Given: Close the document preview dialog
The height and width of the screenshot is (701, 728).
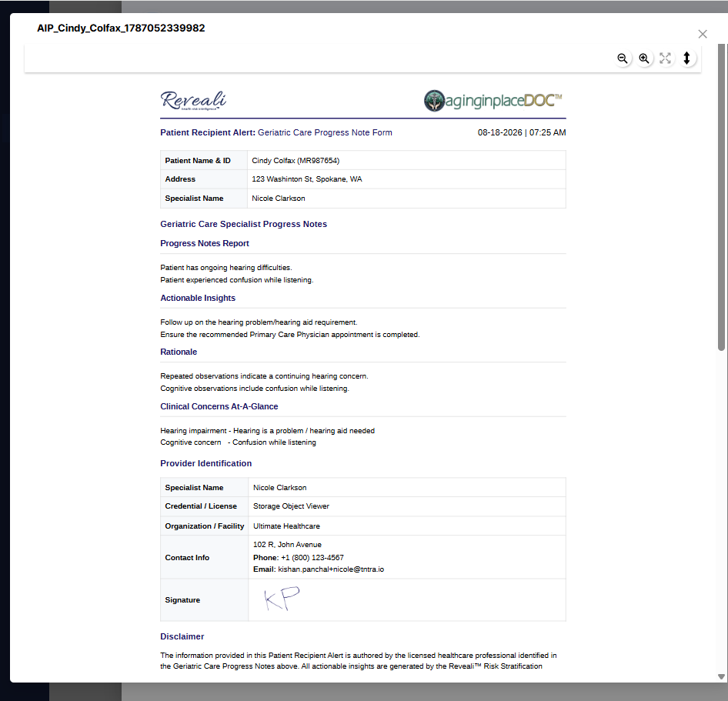Looking at the screenshot, I should coord(703,34).
